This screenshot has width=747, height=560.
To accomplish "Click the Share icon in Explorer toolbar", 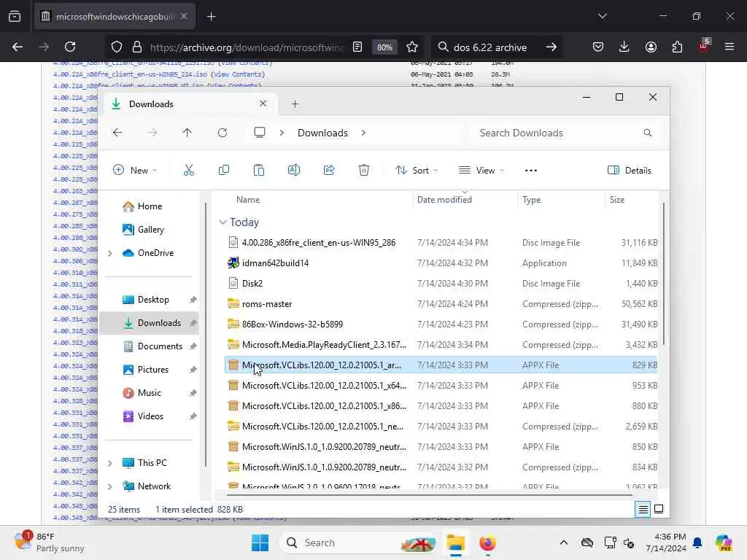I will pyautogui.click(x=329, y=170).
